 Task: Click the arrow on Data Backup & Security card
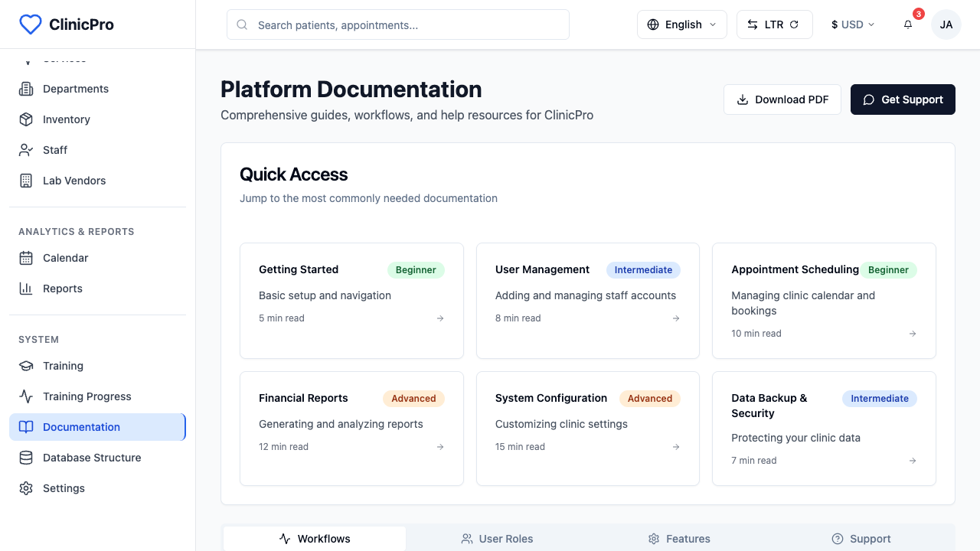[x=913, y=461]
